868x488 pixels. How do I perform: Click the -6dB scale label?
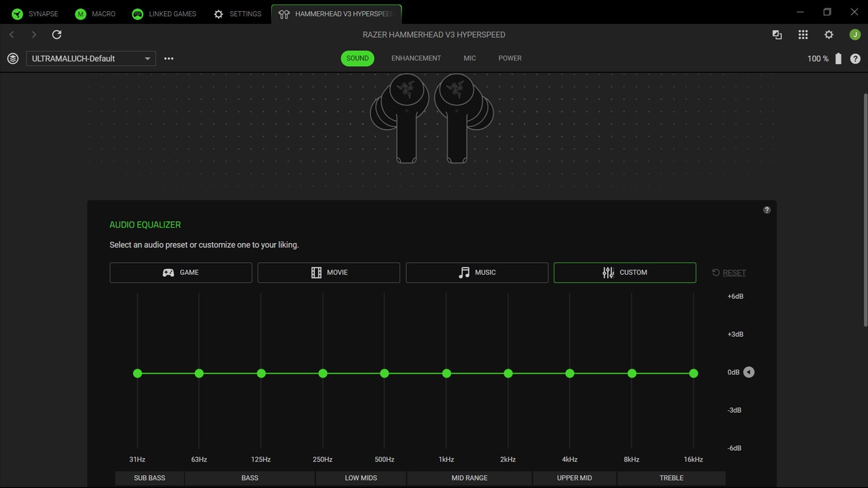[735, 448]
